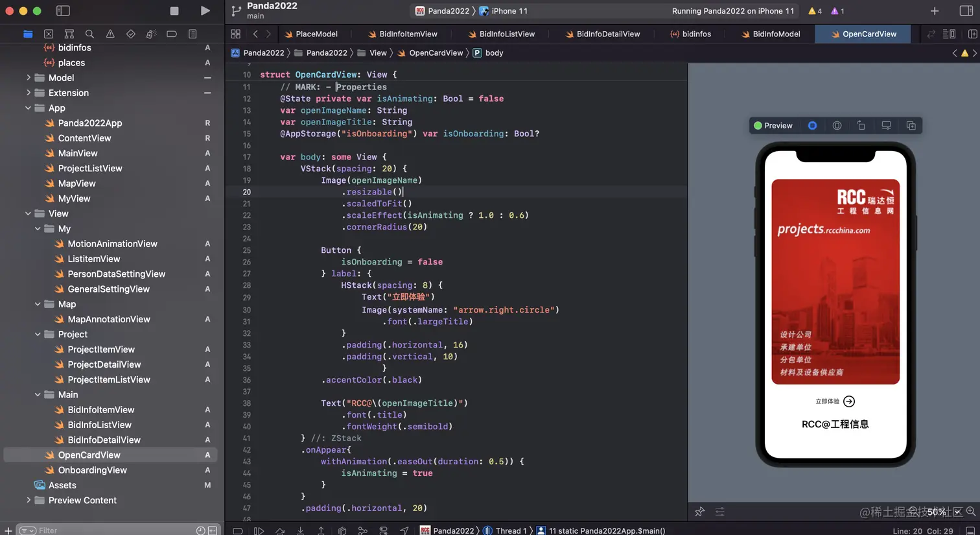Click the Run (play) button
The width and height of the screenshot is (980, 535).
coord(205,11)
